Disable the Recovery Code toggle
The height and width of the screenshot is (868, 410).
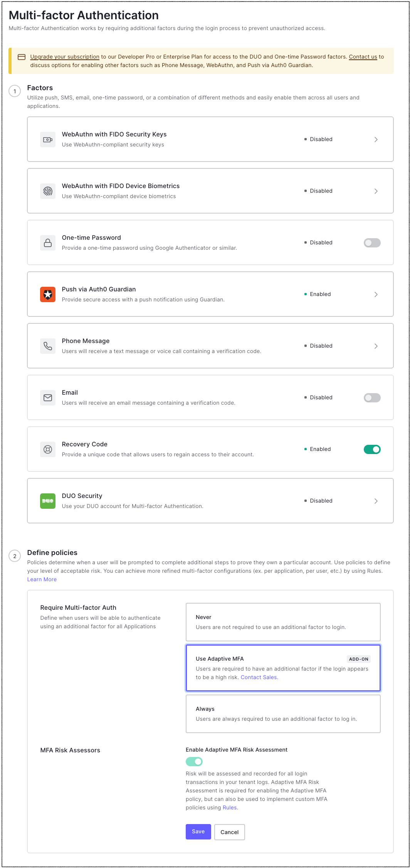point(372,449)
